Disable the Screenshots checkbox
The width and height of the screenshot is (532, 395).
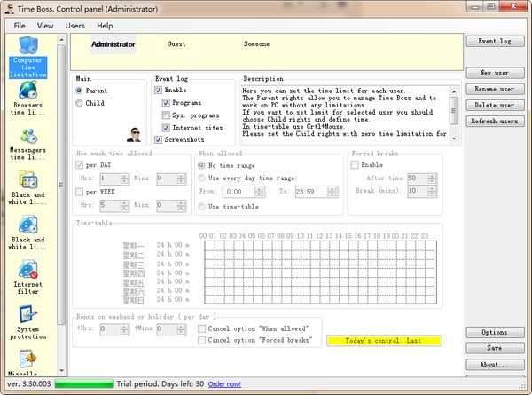click(x=159, y=139)
